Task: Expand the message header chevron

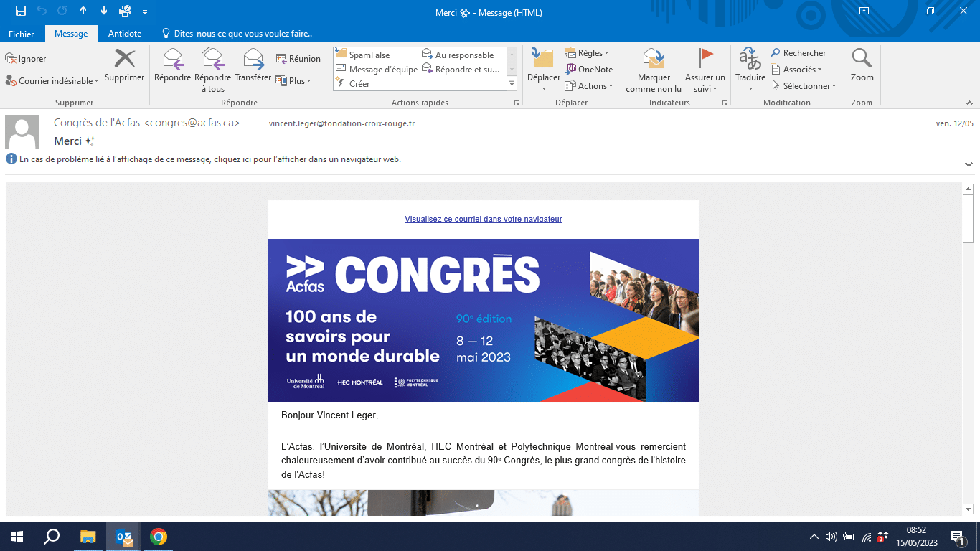Action: [969, 164]
